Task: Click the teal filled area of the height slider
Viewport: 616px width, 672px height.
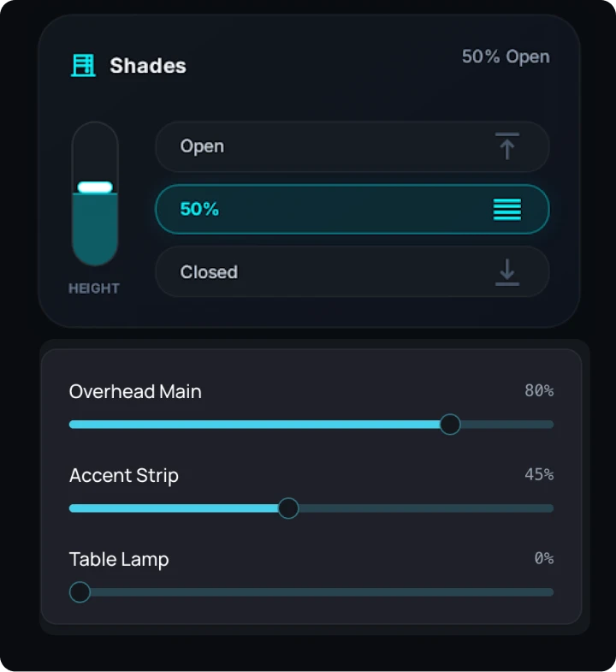Action: 95,229
